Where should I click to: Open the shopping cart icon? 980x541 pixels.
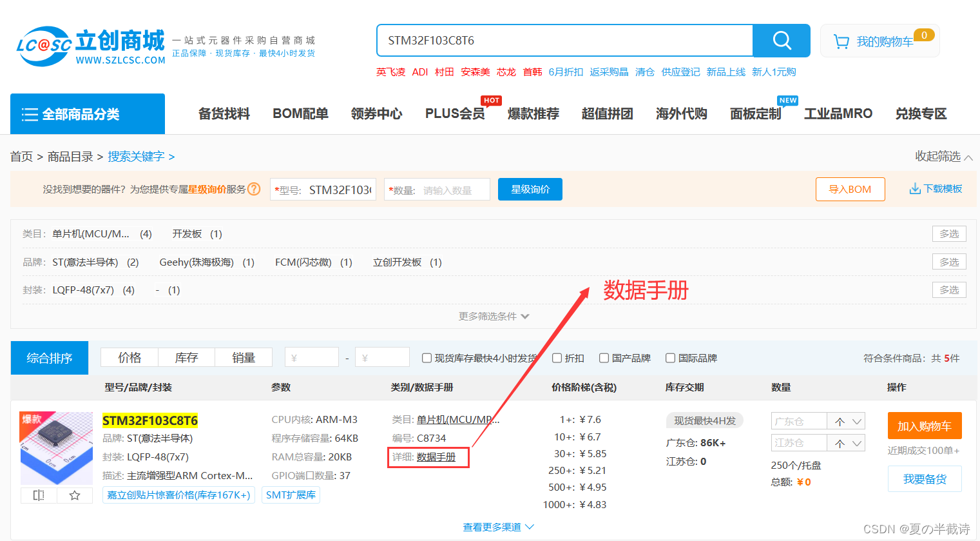click(841, 41)
